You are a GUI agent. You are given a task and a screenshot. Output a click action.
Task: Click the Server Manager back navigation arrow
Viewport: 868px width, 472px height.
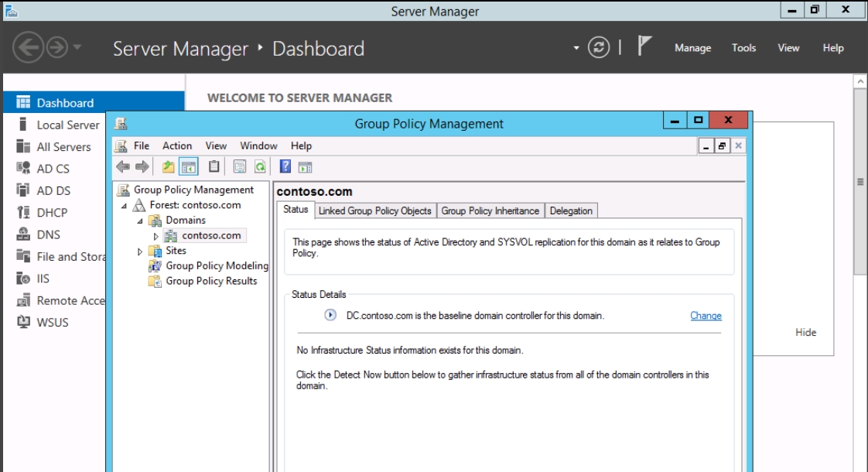[28, 48]
